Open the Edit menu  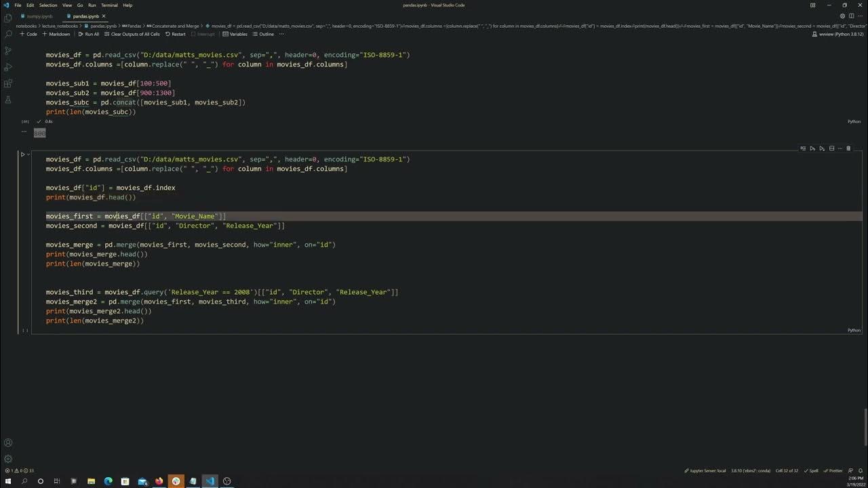31,5
